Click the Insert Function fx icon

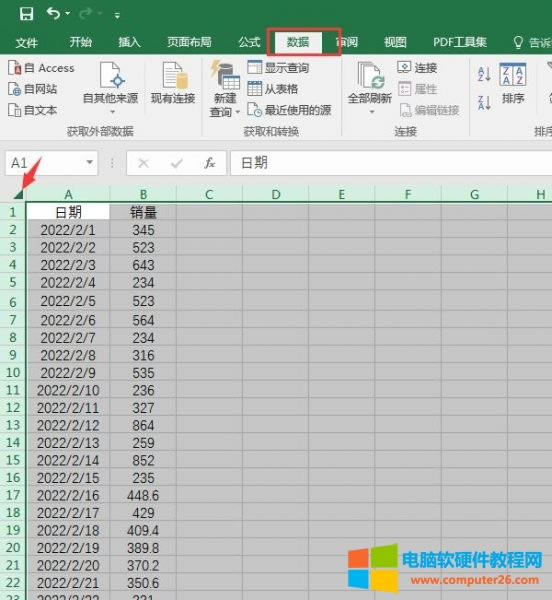(x=210, y=163)
